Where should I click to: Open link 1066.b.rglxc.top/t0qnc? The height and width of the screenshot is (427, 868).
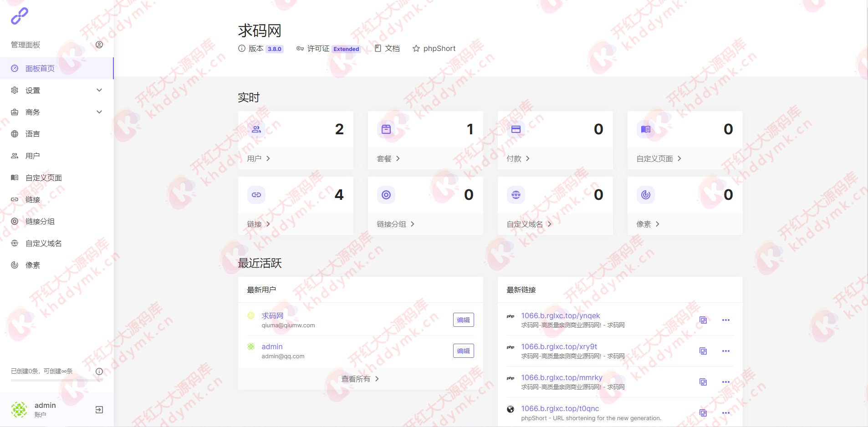560,408
